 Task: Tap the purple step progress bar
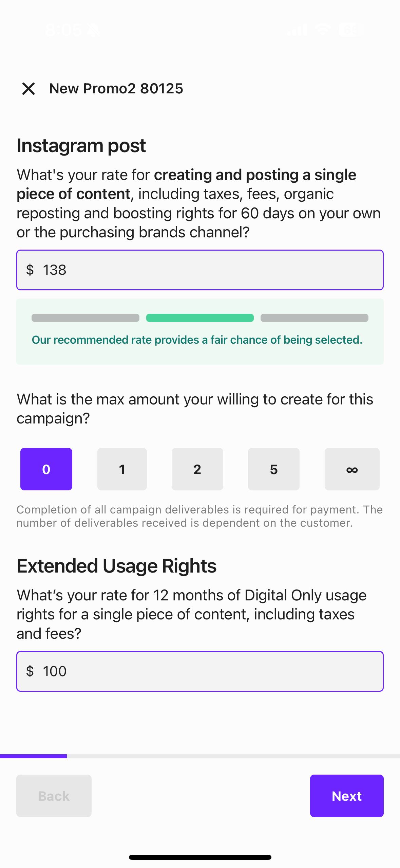33,756
